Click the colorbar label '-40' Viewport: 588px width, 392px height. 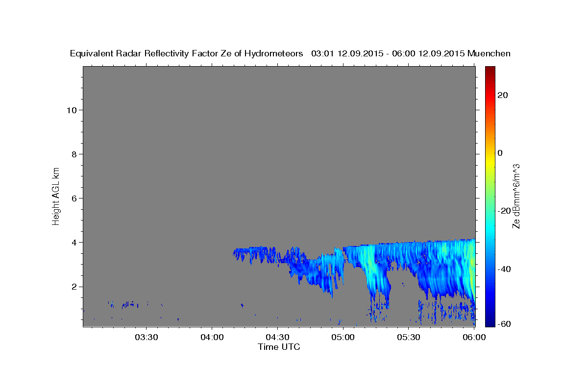tap(503, 269)
